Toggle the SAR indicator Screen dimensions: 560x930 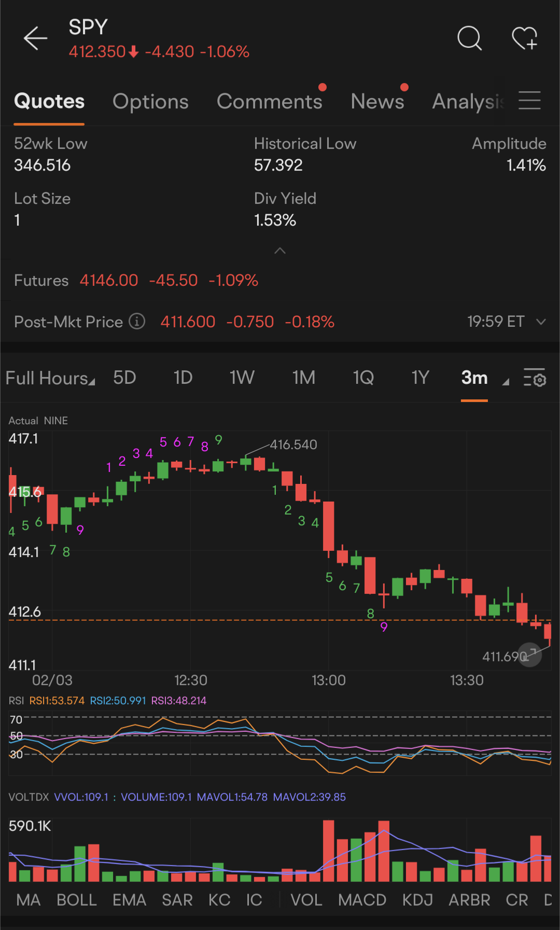(177, 900)
